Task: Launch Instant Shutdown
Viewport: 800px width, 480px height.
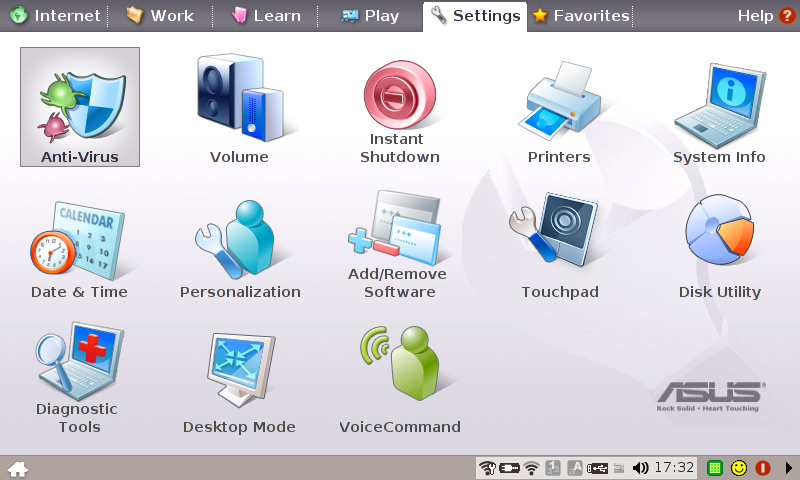Action: [x=399, y=112]
